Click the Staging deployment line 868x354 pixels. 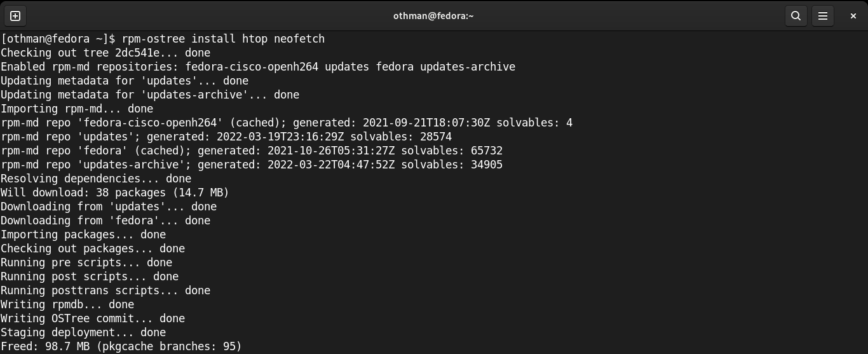click(x=83, y=332)
